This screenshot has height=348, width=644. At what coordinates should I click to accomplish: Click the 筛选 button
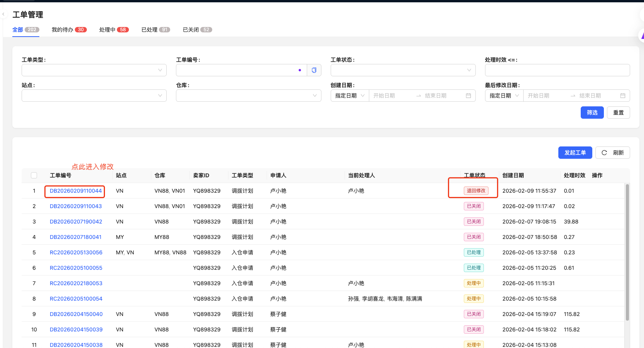[x=592, y=113]
